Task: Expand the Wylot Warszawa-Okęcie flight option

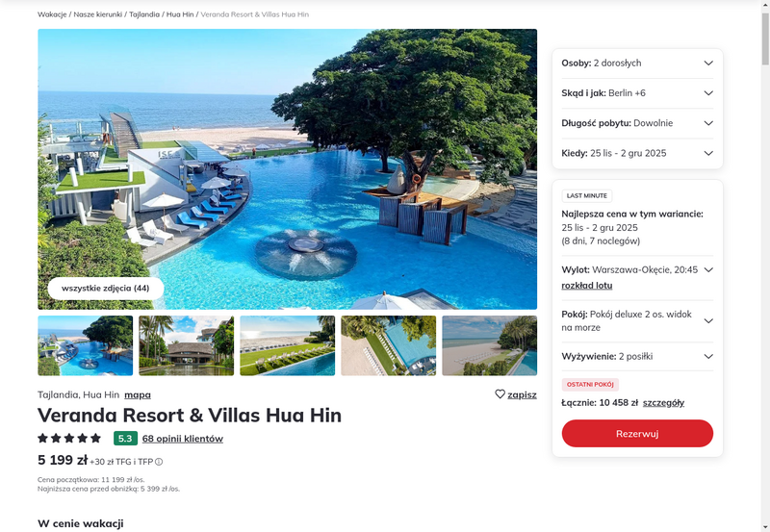Action: (708, 270)
